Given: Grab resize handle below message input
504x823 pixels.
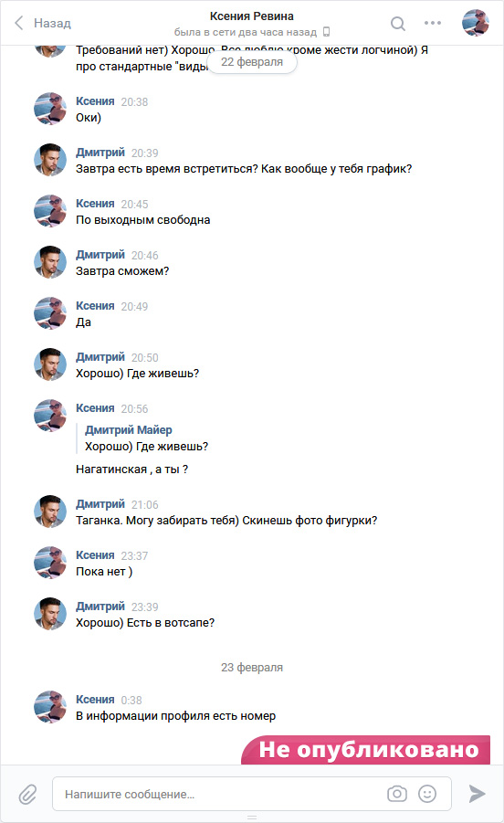Looking at the screenshot, I should point(252,818).
